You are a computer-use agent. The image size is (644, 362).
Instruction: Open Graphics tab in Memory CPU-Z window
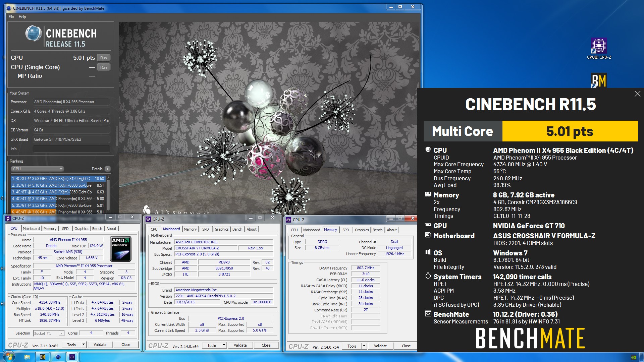pos(362,230)
